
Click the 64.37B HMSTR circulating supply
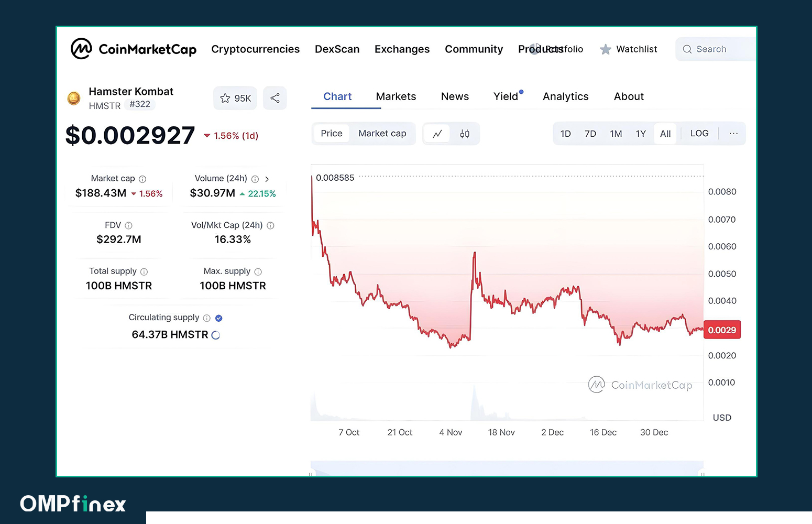point(170,335)
